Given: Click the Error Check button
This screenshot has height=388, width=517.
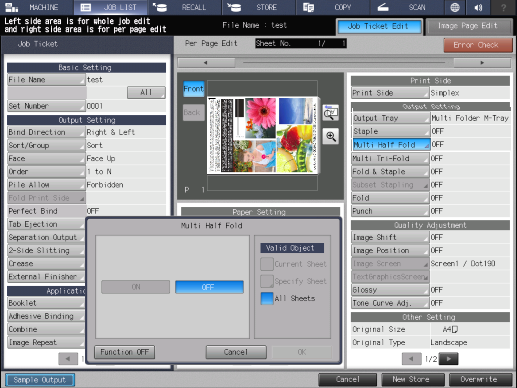Looking at the screenshot, I should point(478,45).
